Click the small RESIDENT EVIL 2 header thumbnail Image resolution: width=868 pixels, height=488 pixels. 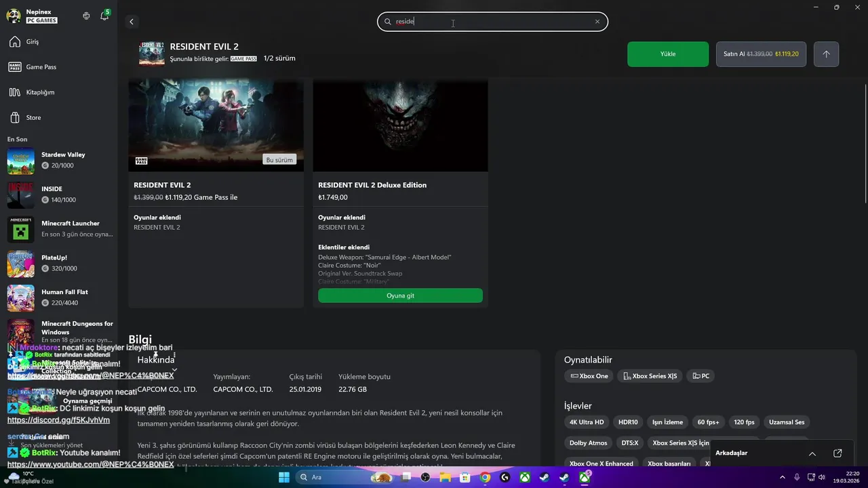click(152, 54)
